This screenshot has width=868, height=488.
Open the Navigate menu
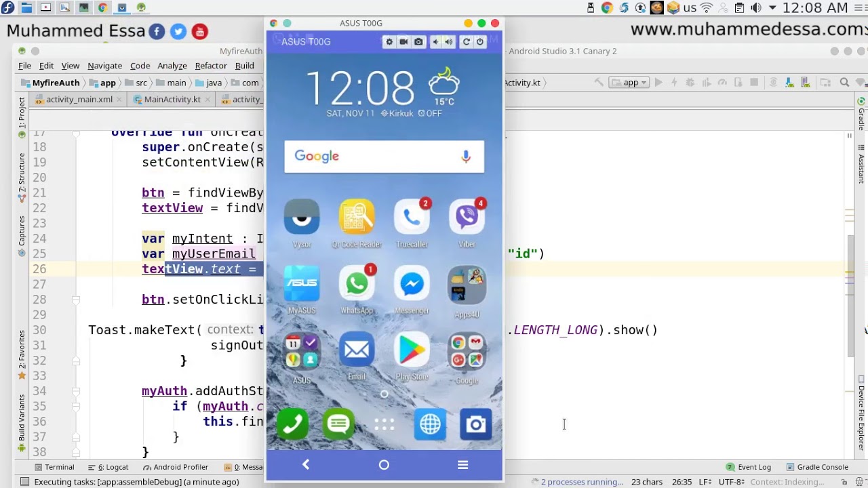point(104,66)
